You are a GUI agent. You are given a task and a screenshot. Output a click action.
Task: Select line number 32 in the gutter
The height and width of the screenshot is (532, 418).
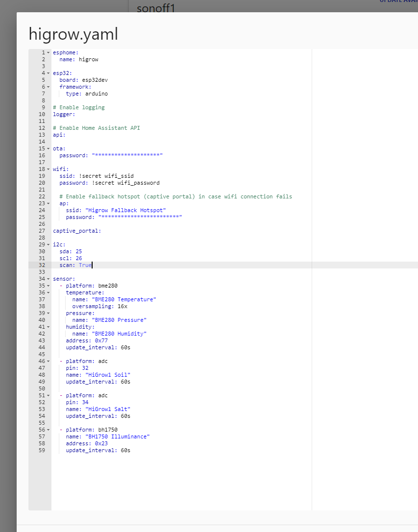(x=42, y=265)
